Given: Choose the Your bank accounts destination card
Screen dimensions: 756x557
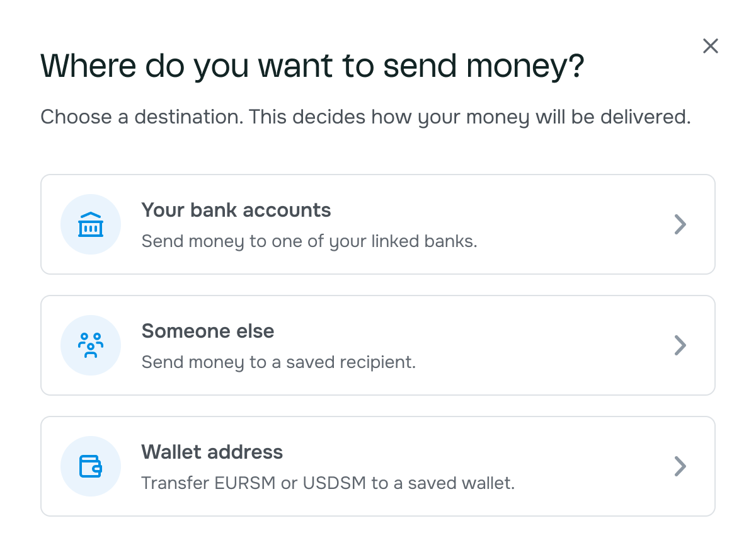Looking at the screenshot, I should coord(378,224).
